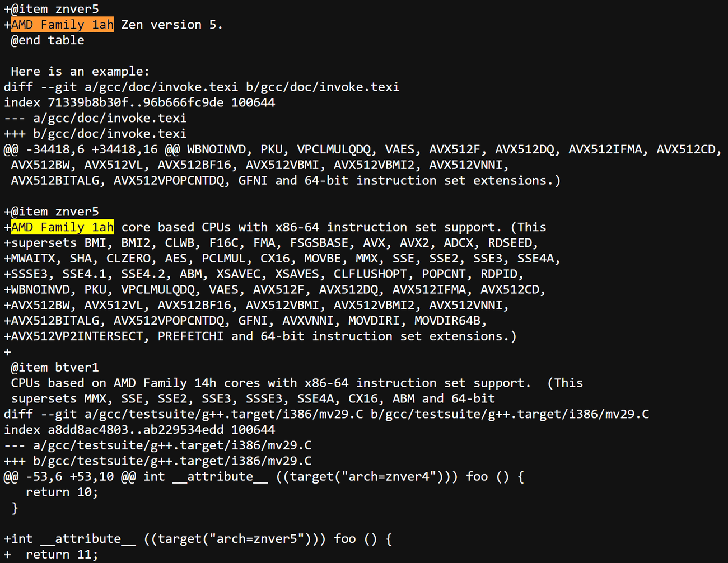Click the index a8dd8ac4803..ab229534edd line
Viewport: 728px width, 563px height.
pyautogui.click(x=139, y=430)
